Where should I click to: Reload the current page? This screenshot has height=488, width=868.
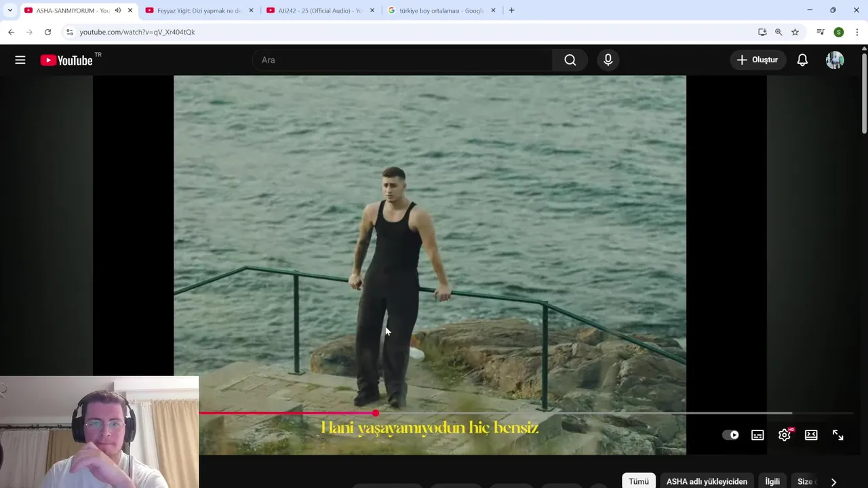point(47,32)
